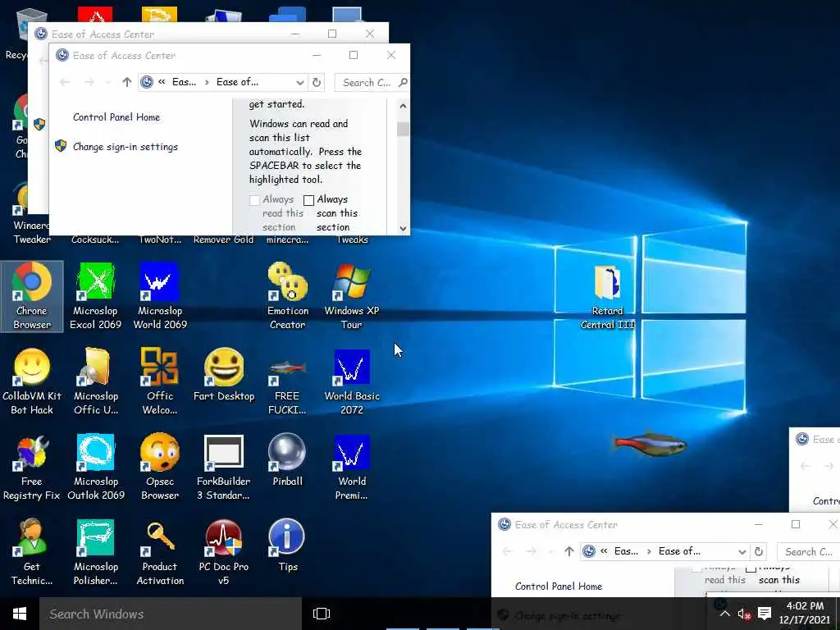
Task: Launch the Windows XP Tour shortcut
Action: click(351, 296)
